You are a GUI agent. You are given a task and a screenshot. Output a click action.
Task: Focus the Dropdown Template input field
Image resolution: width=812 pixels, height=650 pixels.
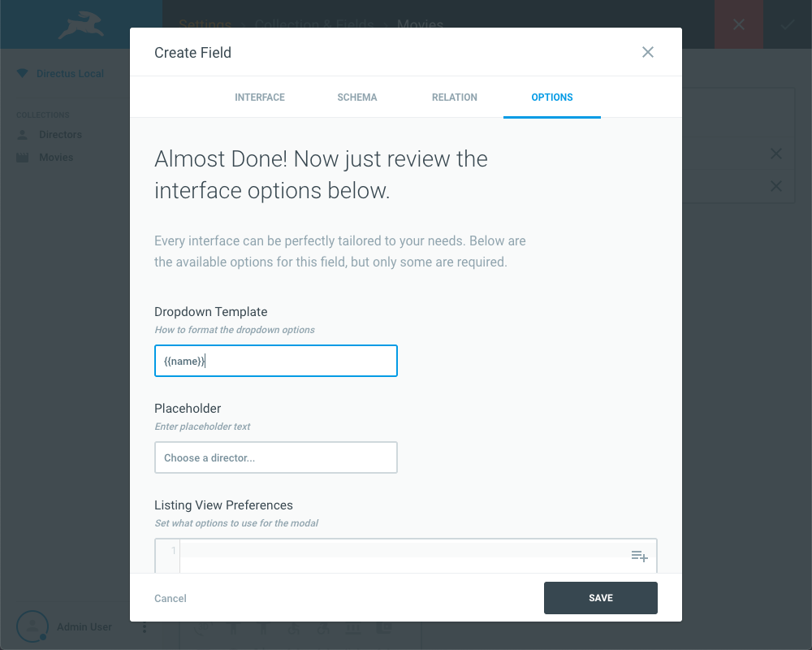(275, 361)
